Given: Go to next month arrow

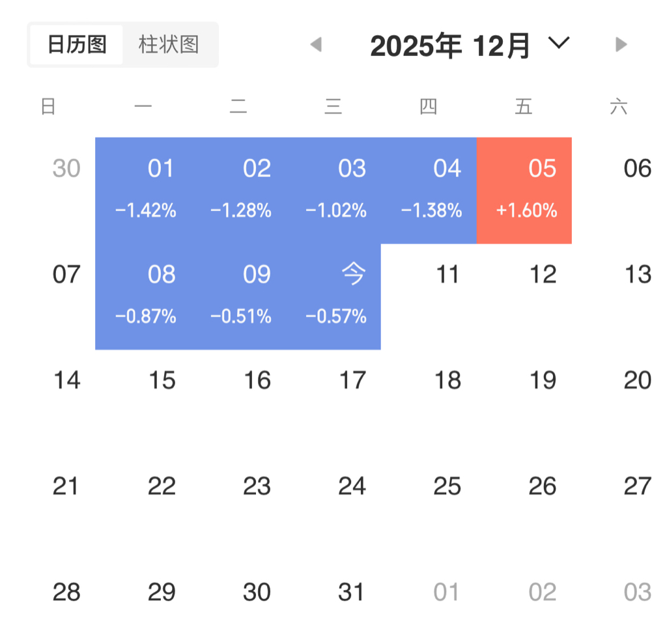Looking at the screenshot, I should click(621, 44).
